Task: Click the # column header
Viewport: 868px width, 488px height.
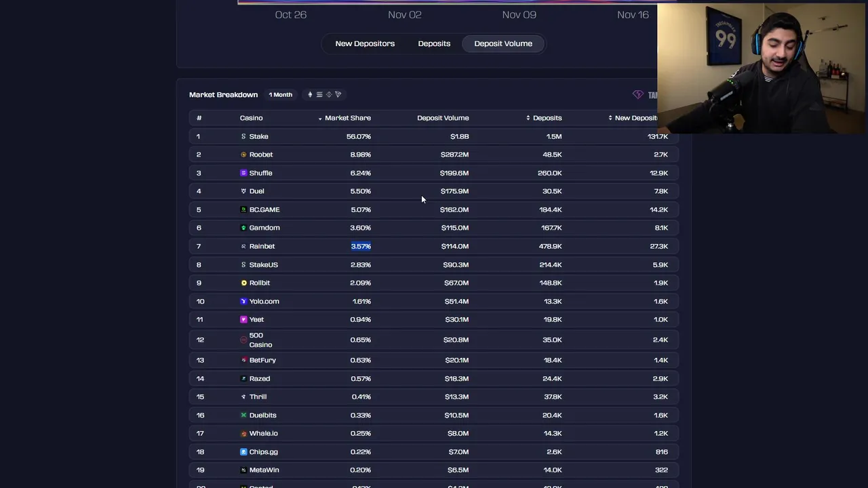Action: click(199, 118)
